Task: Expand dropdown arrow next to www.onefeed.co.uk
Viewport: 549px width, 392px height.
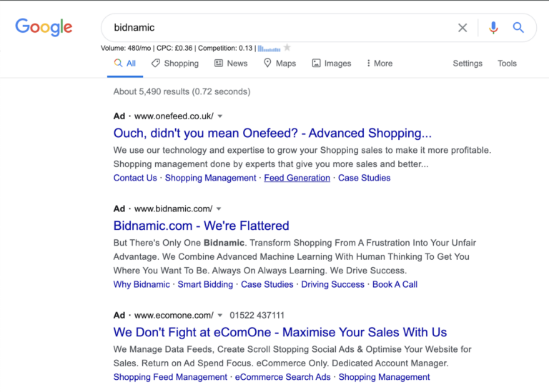Action: (x=220, y=116)
